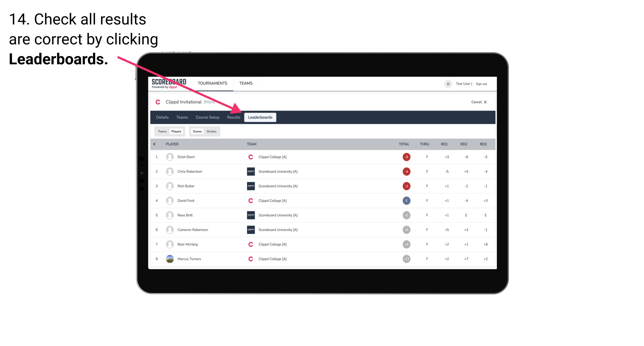Open the Tournaments menu item
Viewport: 644px width, 346px height.
pyautogui.click(x=212, y=83)
